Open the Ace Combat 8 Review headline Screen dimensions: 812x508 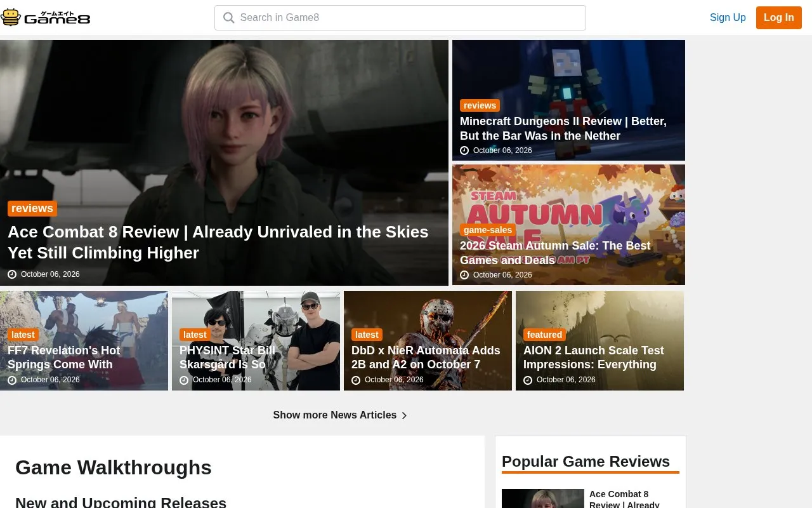[218, 242]
